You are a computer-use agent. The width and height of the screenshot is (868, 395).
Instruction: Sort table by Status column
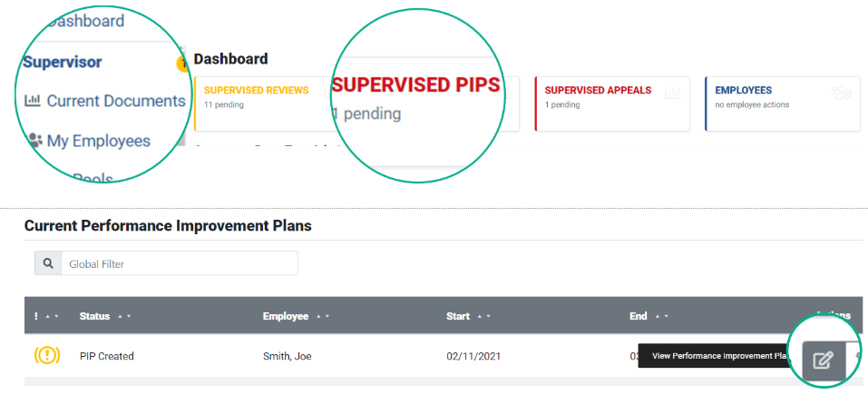[105, 316]
